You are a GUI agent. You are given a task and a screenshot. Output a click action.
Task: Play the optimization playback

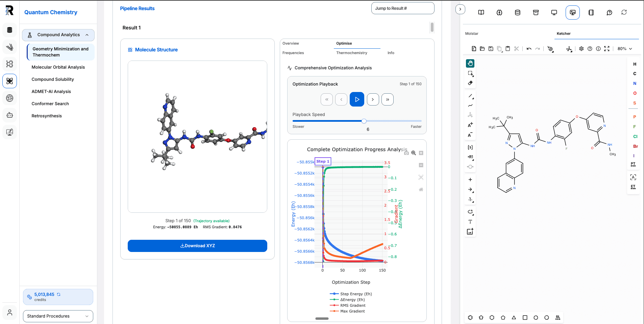point(357,99)
